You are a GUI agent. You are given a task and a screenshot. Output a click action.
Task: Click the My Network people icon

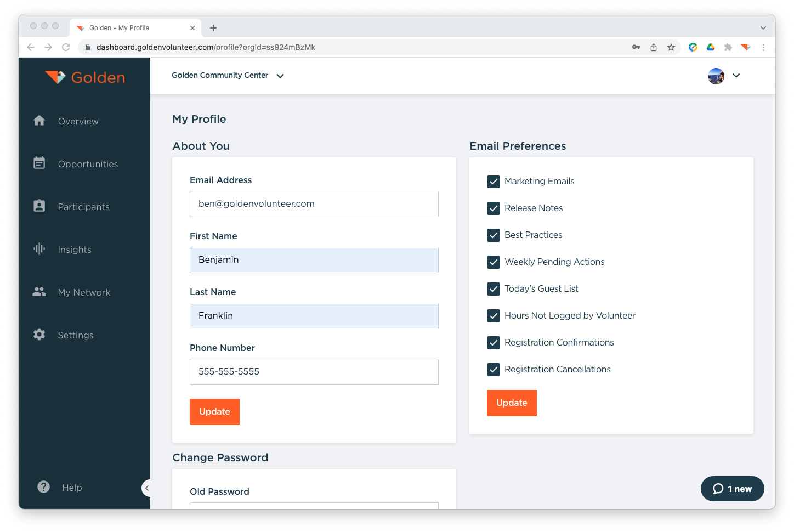[x=39, y=292]
